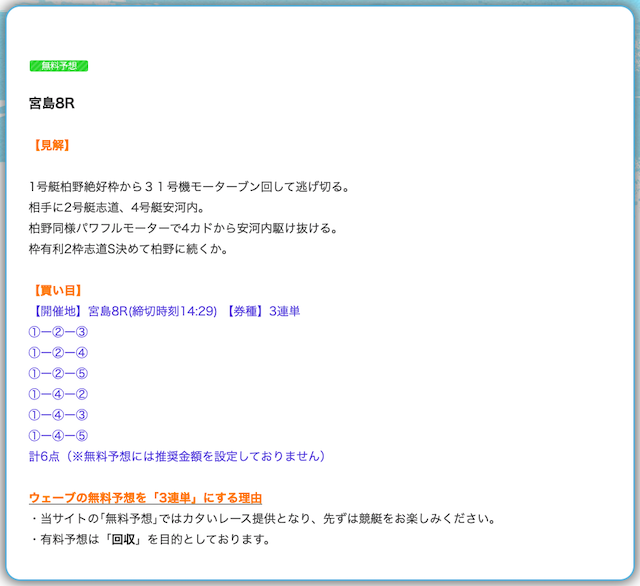
Task: Click the orange 【見解】 label
Action: pyautogui.click(x=51, y=145)
